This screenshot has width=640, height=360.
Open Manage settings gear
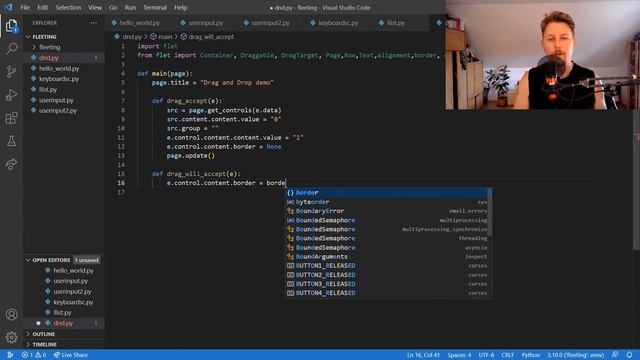11,337
